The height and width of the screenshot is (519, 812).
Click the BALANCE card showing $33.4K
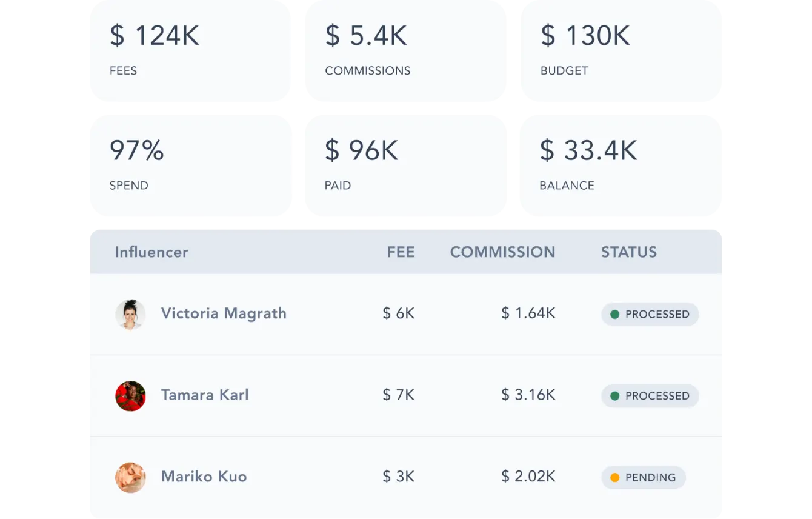click(620, 164)
